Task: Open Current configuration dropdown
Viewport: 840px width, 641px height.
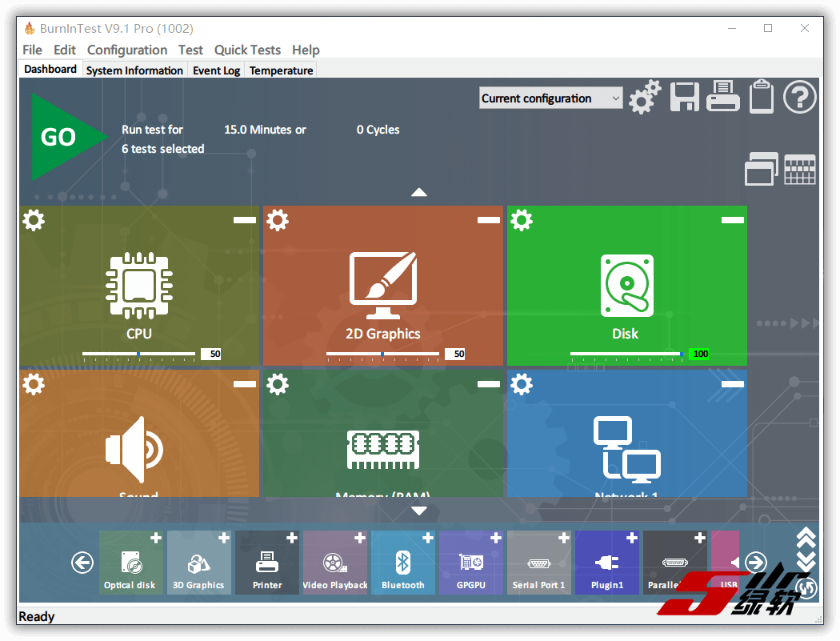Action: click(x=550, y=98)
